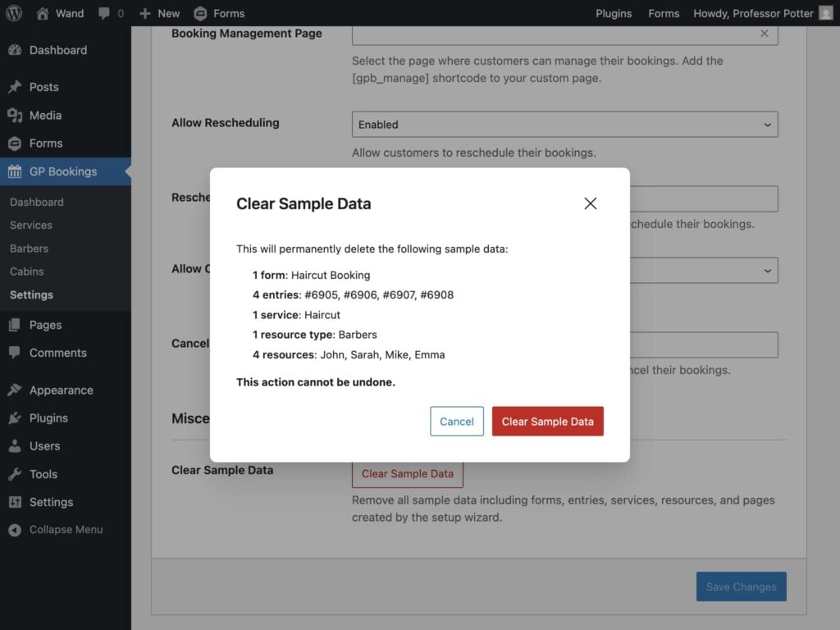Click the WordPress logo icon
This screenshot has height=630, width=840.
(14, 13)
